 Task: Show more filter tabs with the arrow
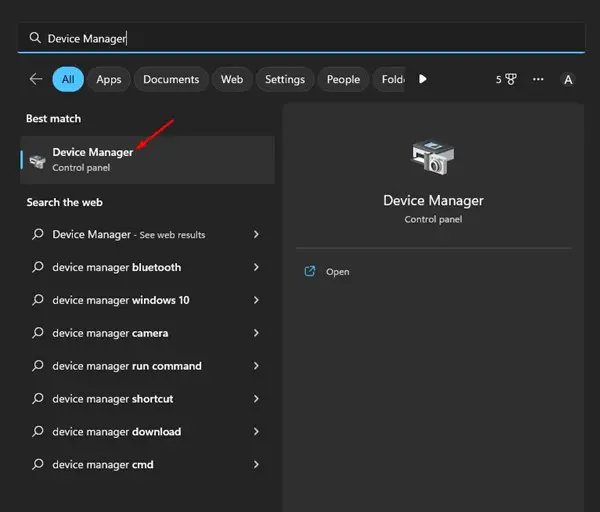(x=422, y=79)
